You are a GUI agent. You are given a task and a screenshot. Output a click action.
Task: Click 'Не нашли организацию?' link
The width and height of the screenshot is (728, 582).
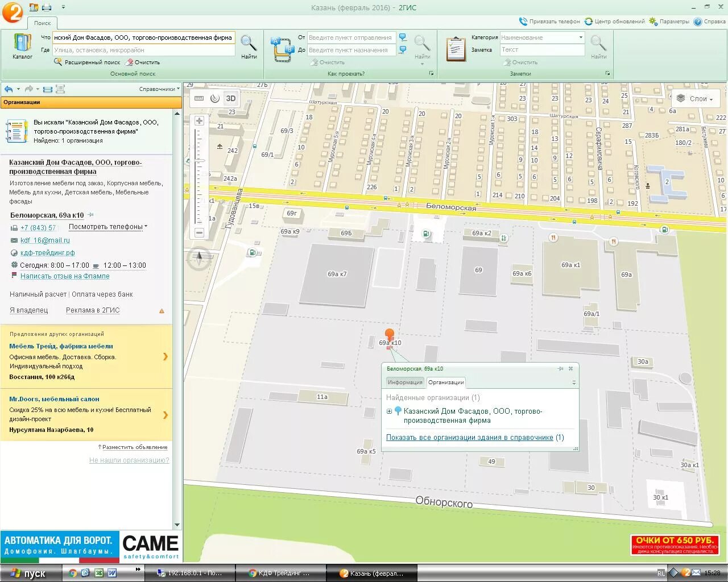(129, 460)
